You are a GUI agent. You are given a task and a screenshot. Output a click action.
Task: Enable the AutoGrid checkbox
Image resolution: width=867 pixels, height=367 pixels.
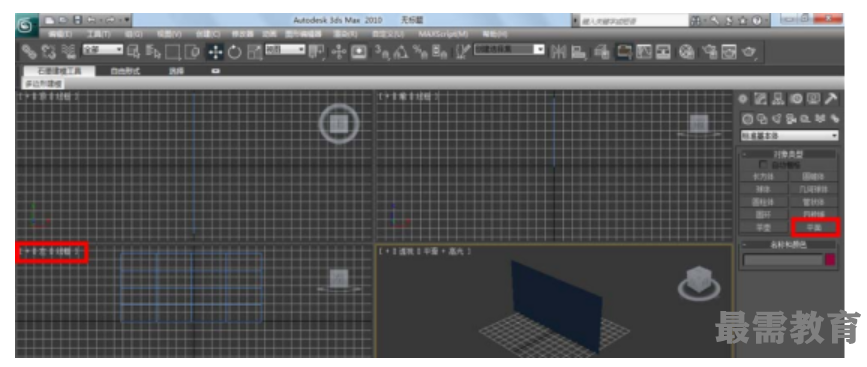tap(764, 165)
